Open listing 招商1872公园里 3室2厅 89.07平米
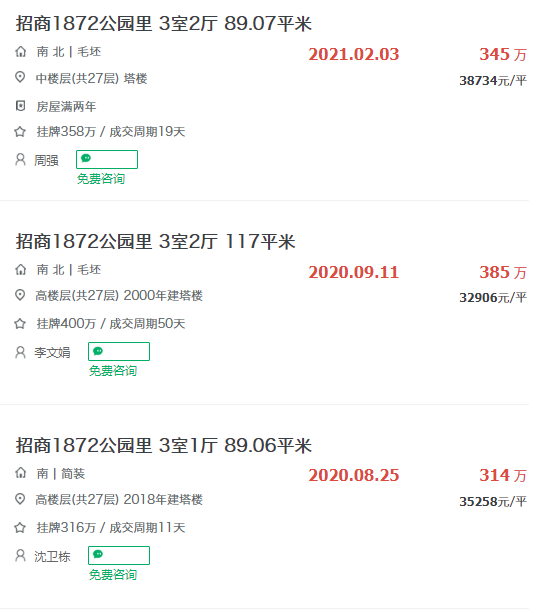 click(x=163, y=23)
